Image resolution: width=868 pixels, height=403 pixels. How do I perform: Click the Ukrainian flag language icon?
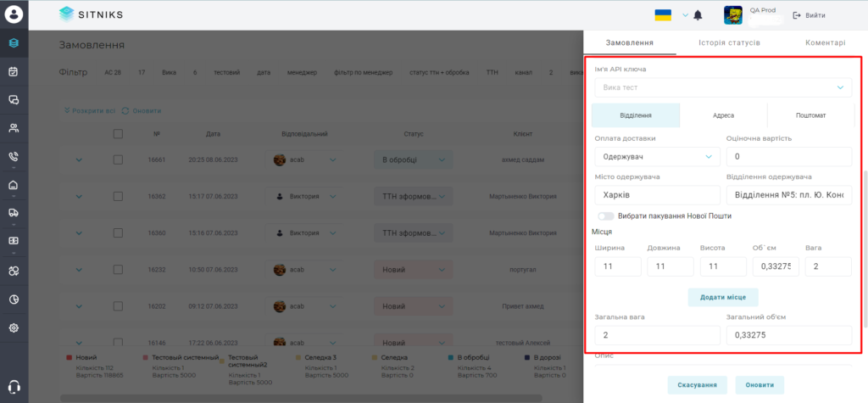coord(663,15)
